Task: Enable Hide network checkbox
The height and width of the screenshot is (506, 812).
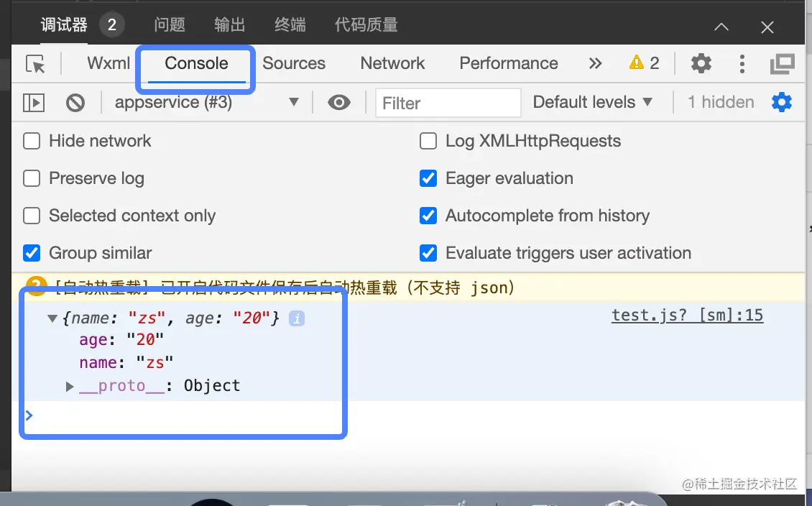Action: pos(32,141)
